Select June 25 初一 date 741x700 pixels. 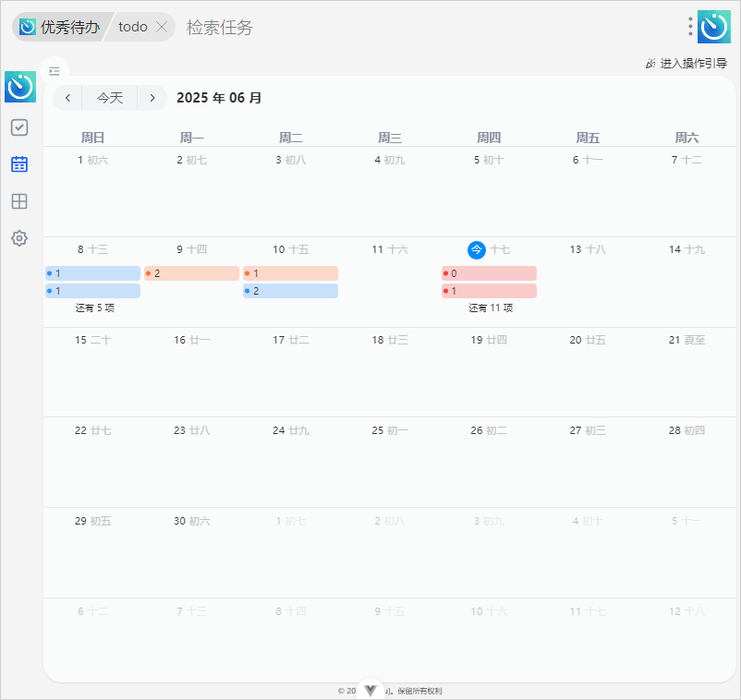click(390, 430)
